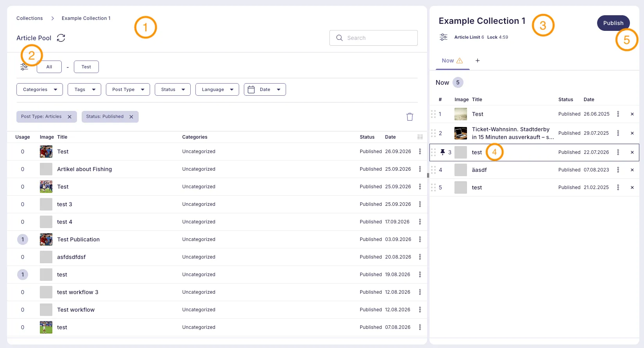Clear all active filters with the trash icon
Image resolution: width=644 pixels, height=348 pixels.
pyautogui.click(x=410, y=117)
